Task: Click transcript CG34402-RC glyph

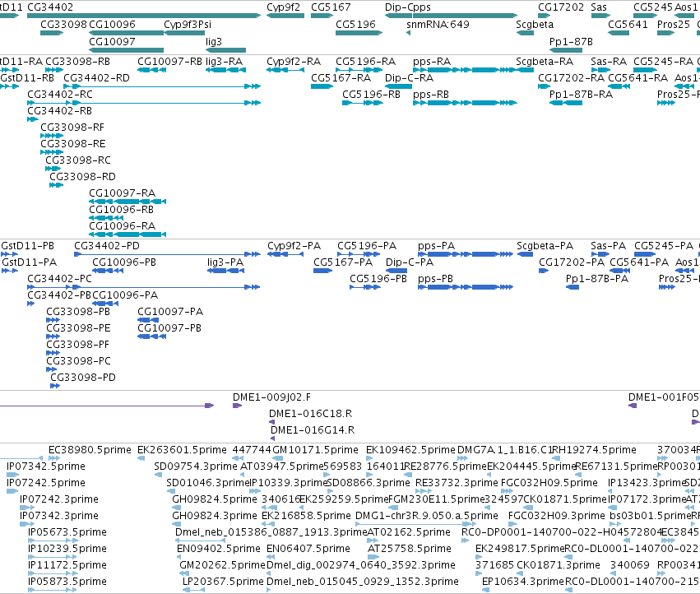Action: 144,103
